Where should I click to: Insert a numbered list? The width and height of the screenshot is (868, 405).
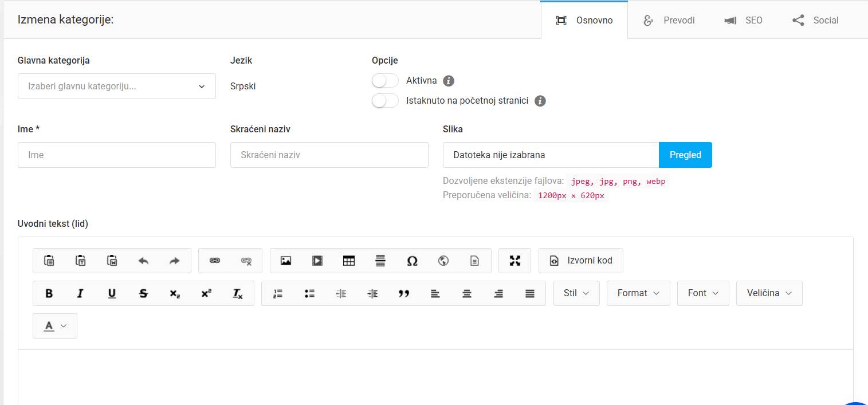[x=278, y=293]
